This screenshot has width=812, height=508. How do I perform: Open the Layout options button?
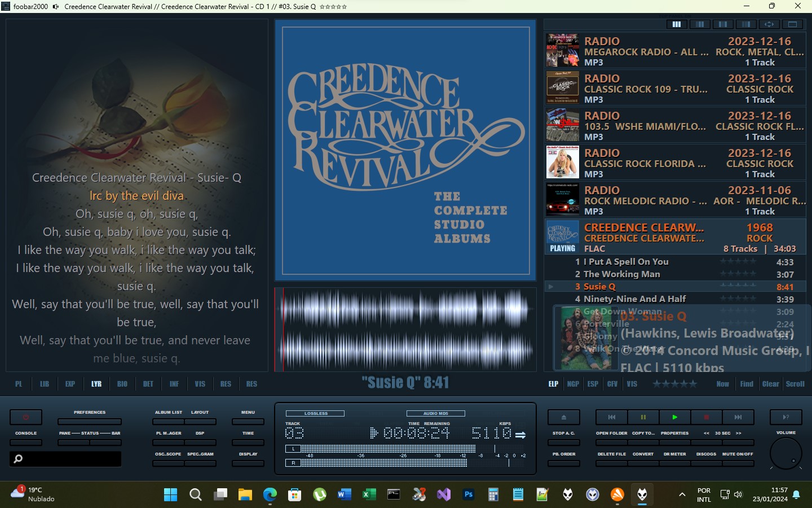pyautogui.click(x=200, y=422)
